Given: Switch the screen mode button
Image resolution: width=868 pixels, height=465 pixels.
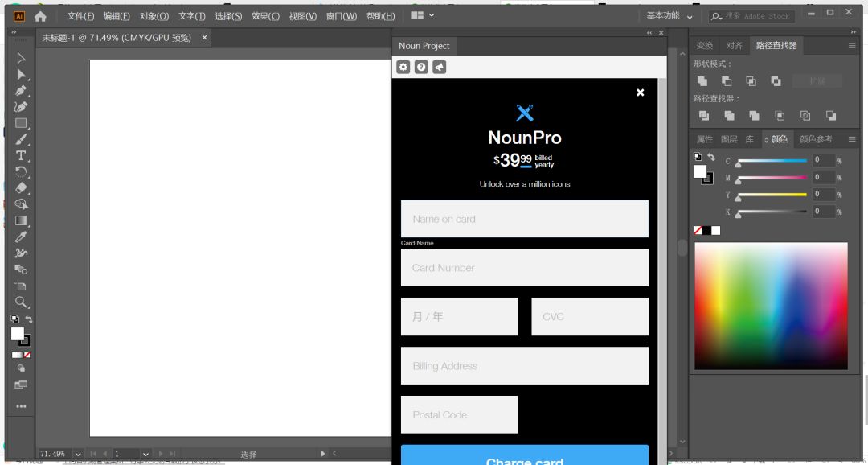Looking at the screenshot, I should click(21, 384).
